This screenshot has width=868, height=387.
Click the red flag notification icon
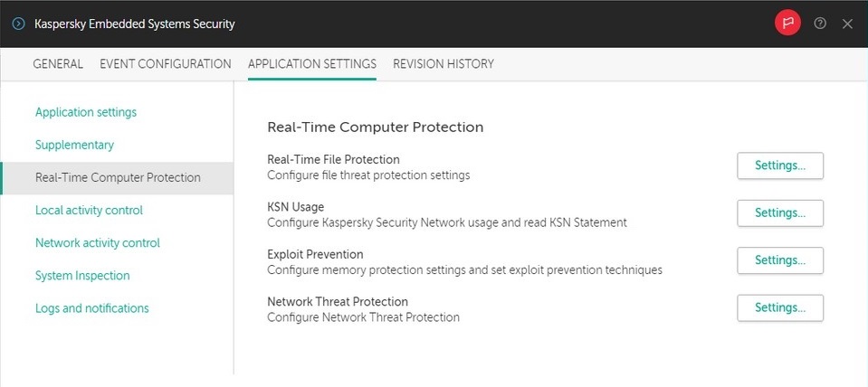(x=787, y=24)
